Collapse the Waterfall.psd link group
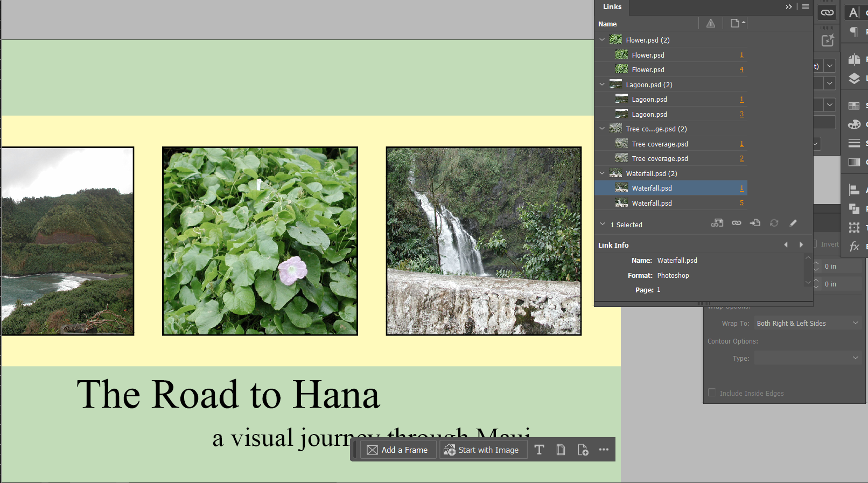Image resolution: width=868 pixels, height=483 pixels. 602,173
